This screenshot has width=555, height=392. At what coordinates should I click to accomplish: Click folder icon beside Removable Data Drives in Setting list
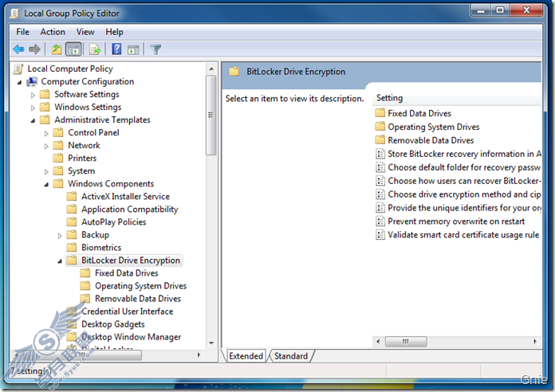coord(380,140)
